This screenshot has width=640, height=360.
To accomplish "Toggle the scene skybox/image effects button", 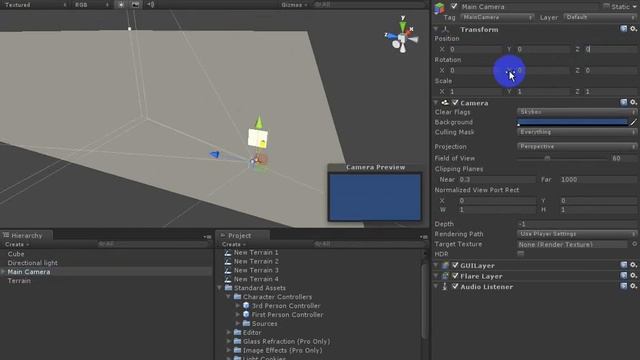I will 136,4.
